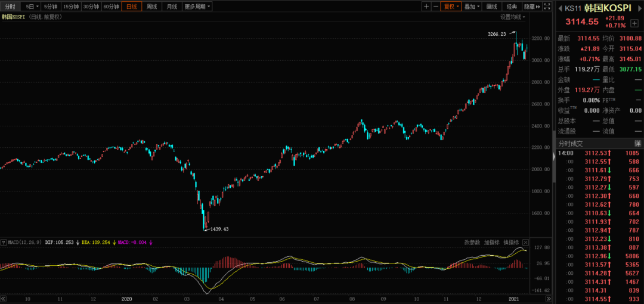Click the 3266.23 high price label
This screenshot has height=304, width=644.
click(497, 34)
